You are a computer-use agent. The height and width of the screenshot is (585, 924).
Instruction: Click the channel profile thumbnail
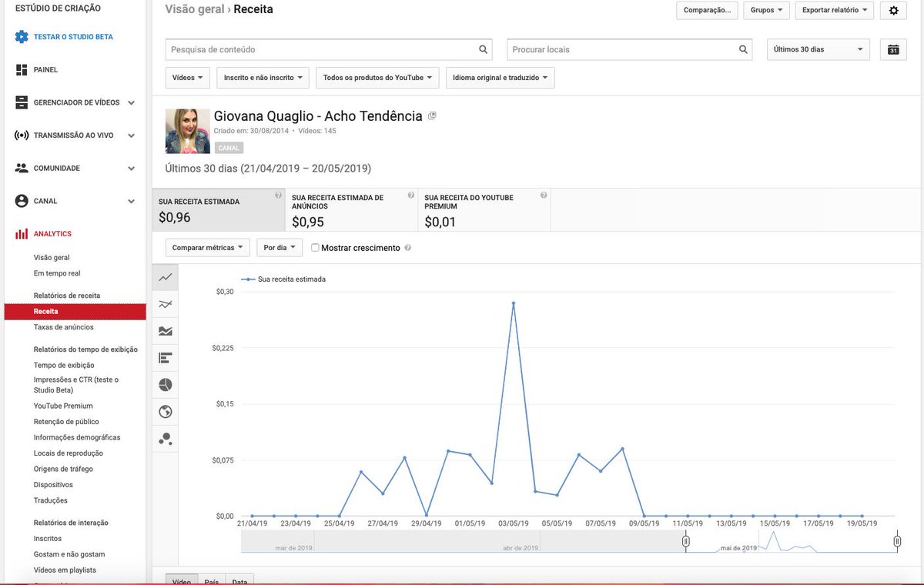click(x=188, y=132)
